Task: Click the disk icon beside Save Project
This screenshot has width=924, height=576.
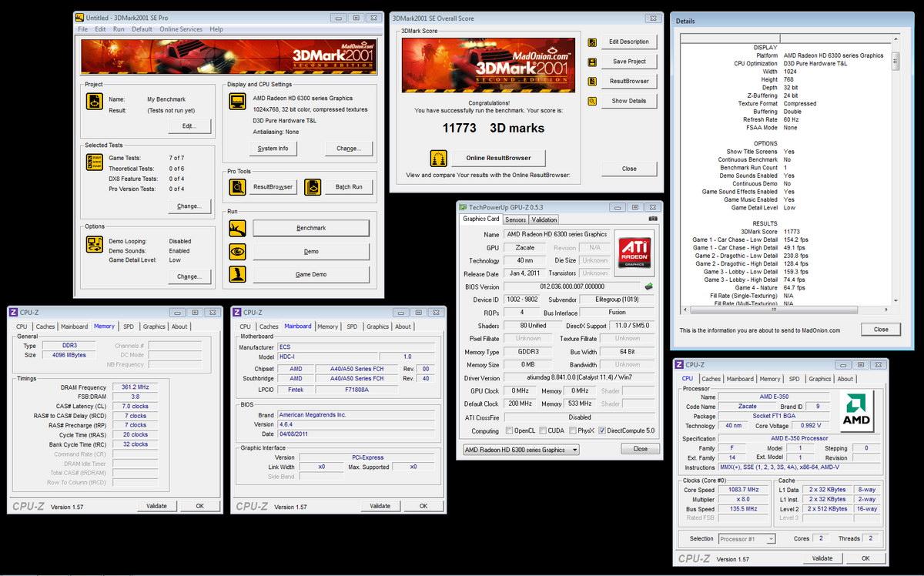Action: tap(593, 62)
